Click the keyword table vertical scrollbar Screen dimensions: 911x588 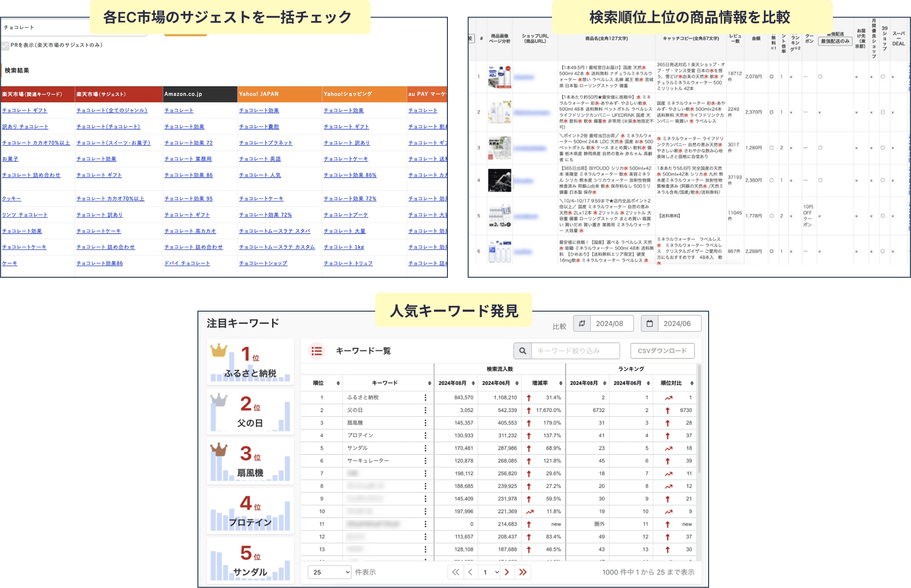(699, 419)
